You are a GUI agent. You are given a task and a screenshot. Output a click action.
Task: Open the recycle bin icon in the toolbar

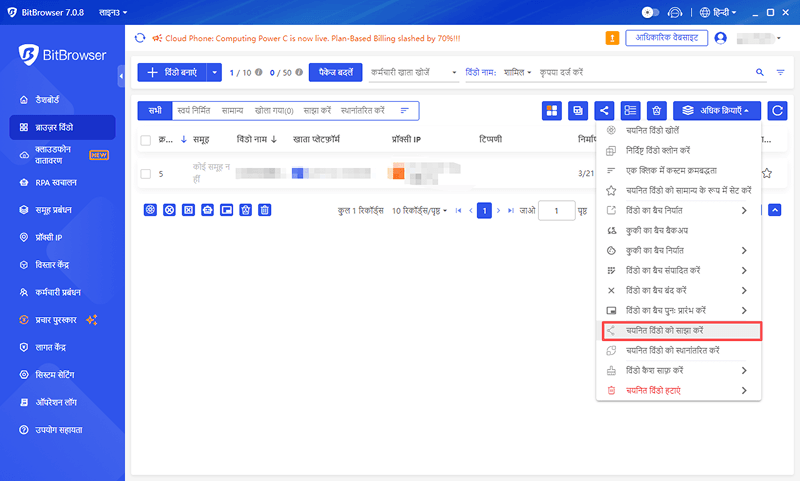tap(656, 110)
